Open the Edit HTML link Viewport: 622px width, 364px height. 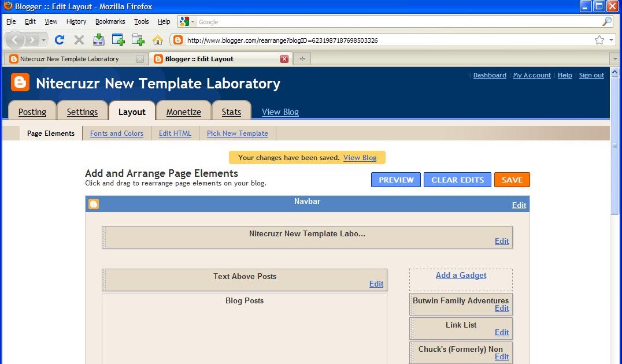pos(175,133)
